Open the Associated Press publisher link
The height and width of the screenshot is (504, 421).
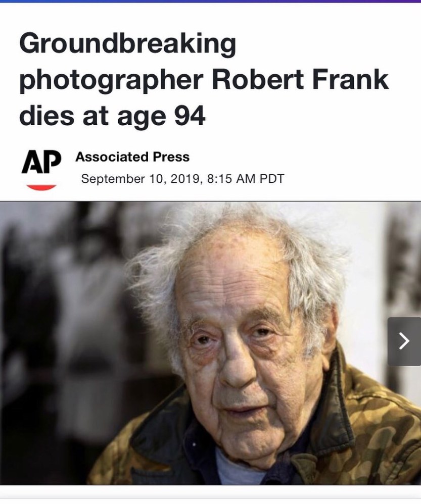(132, 157)
